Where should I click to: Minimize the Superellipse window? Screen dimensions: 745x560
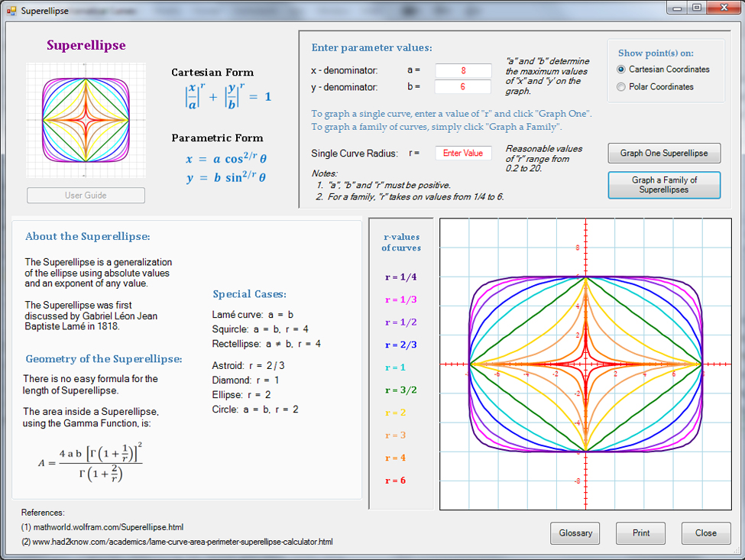tap(678, 8)
